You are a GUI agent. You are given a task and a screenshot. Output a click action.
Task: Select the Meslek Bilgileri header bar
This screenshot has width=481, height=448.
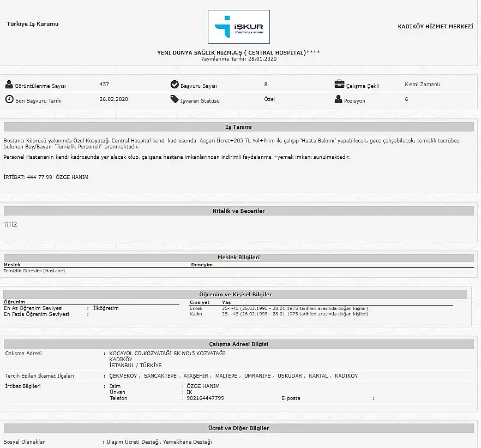pyautogui.click(x=239, y=258)
